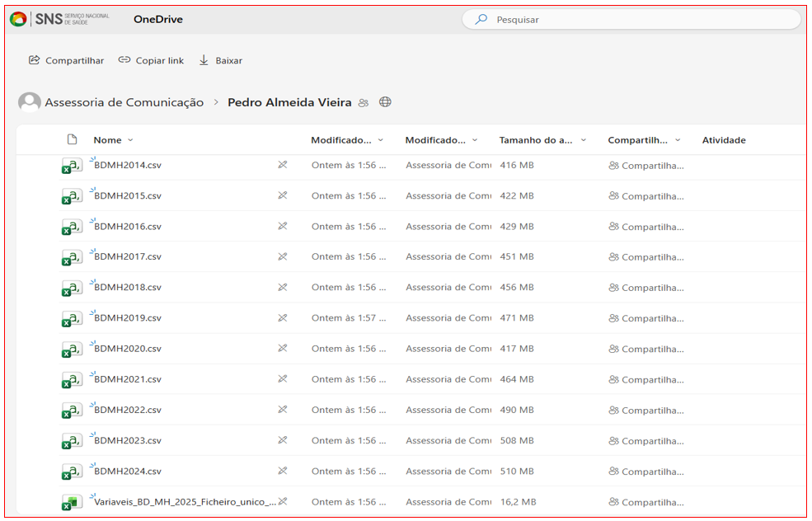Open the Compartilhamento column header dropdown
Image resolution: width=812 pixels, height=521 pixels.
click(x=678, y=140)
